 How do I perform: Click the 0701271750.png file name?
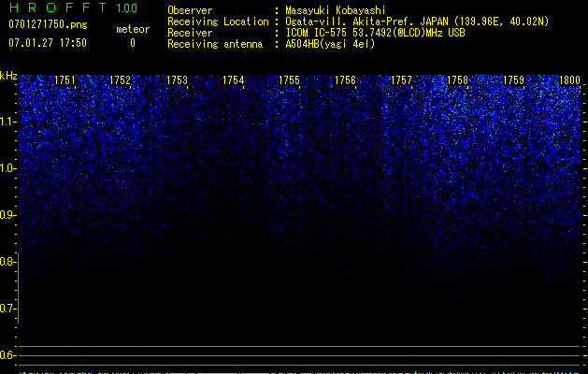48,24
